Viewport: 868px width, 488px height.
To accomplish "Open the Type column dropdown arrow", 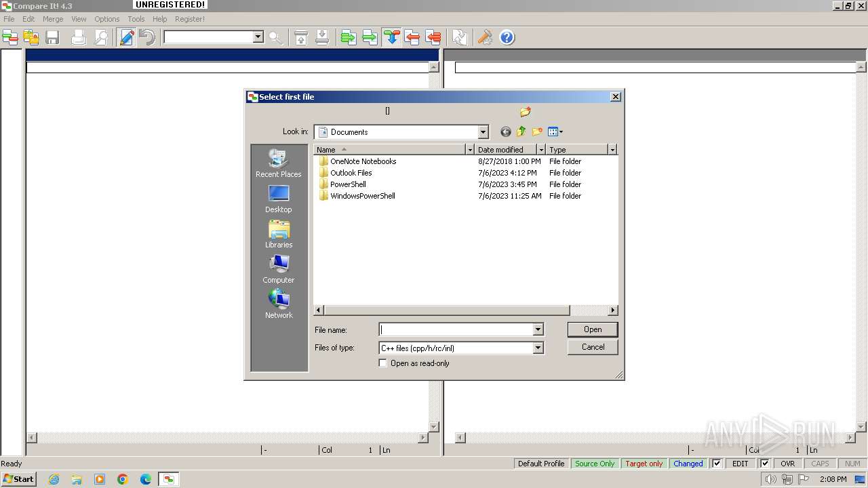I will pos(612,150).
